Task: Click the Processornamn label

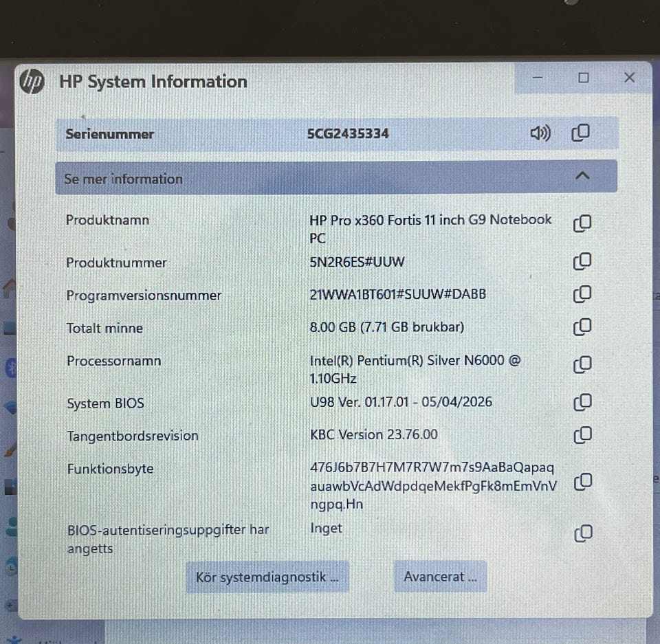Action: point(113,361)
